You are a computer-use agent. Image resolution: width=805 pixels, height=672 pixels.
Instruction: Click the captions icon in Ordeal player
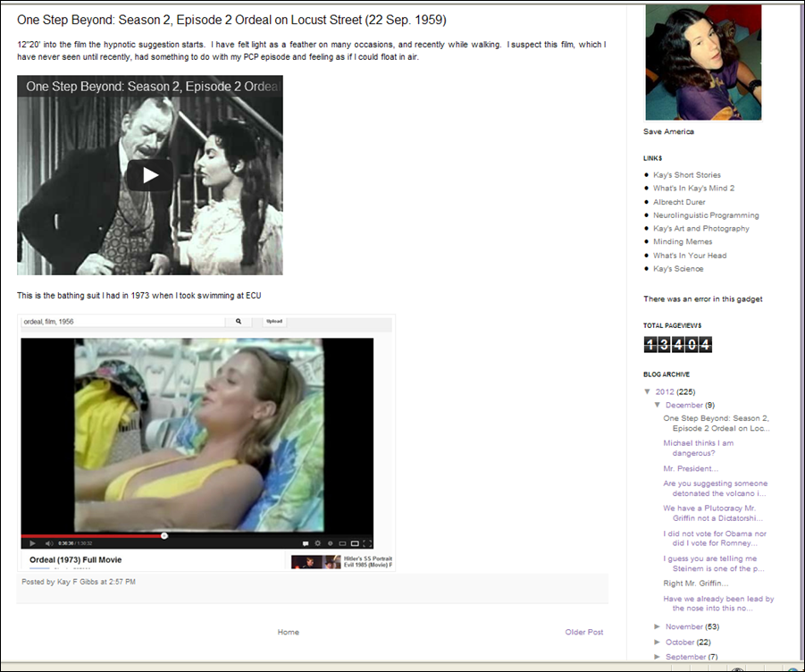(x=306, y=543)
